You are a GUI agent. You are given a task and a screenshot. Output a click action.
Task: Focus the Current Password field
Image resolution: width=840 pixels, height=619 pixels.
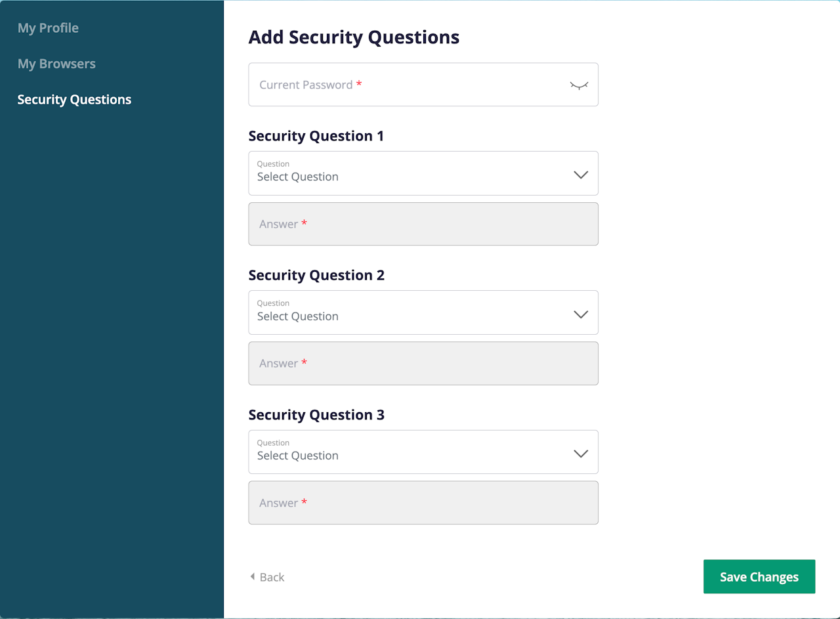click(407, 85)
